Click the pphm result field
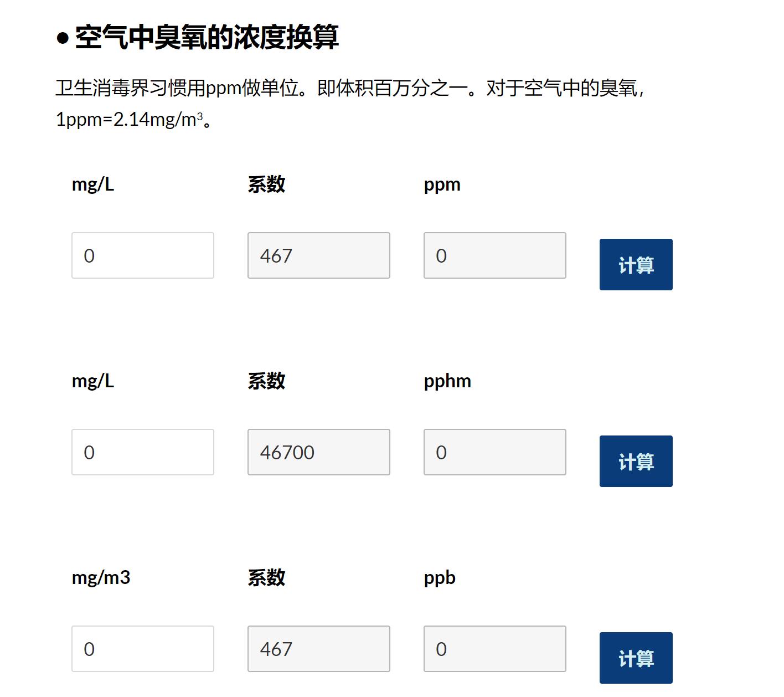The image size is (784, 697). click(494, 452)
